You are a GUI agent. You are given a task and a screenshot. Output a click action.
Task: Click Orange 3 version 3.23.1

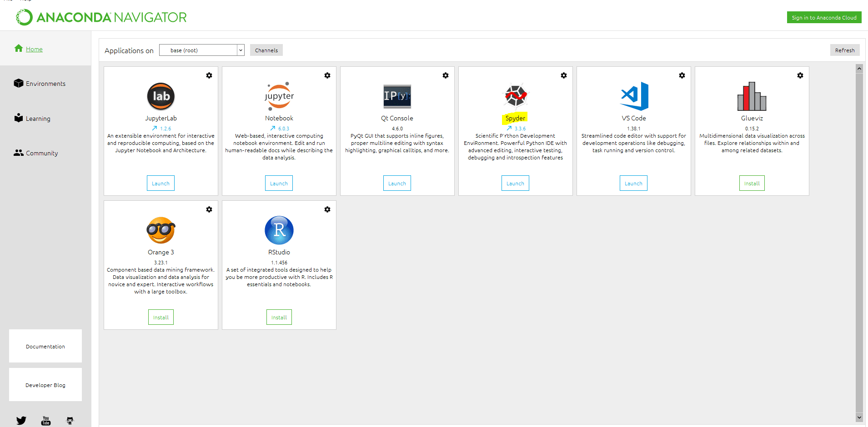tap(161, 263)
